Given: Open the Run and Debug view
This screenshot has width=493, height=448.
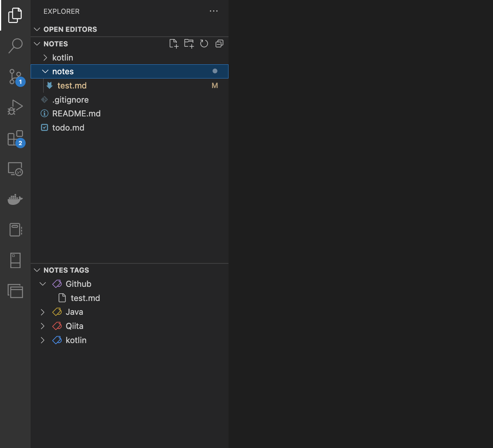Looking at the screenshot, I should pyautogui.click(x=15, y=107).
